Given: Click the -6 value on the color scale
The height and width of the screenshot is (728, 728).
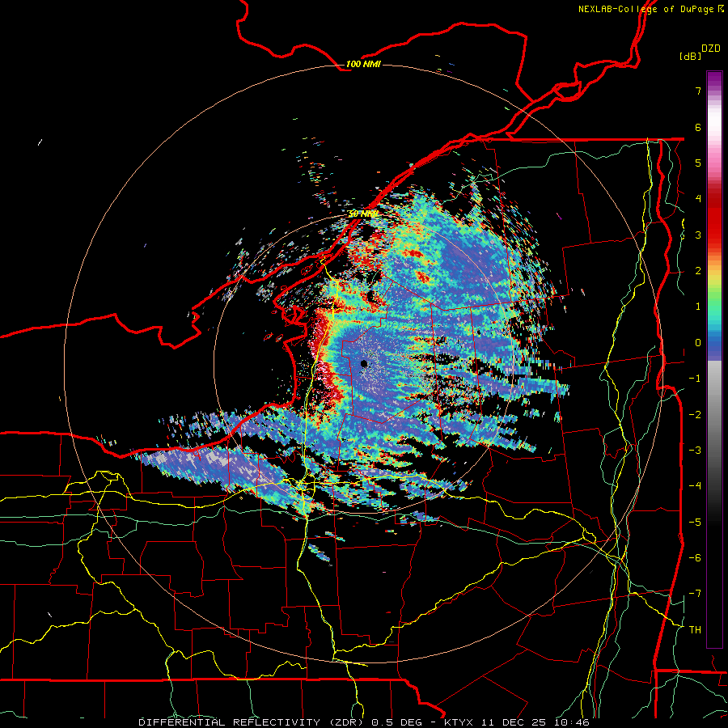Looking at the screenshot, I should tap(695, 558).
